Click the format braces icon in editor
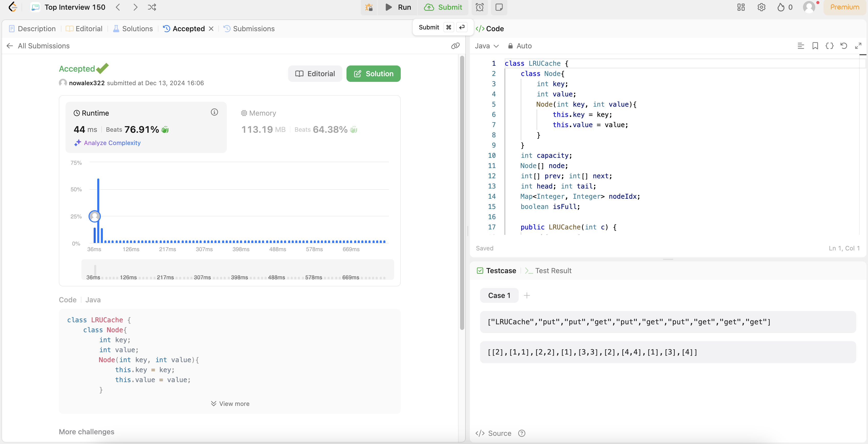Screen dimensions: 868x444 tap(829, 46)
